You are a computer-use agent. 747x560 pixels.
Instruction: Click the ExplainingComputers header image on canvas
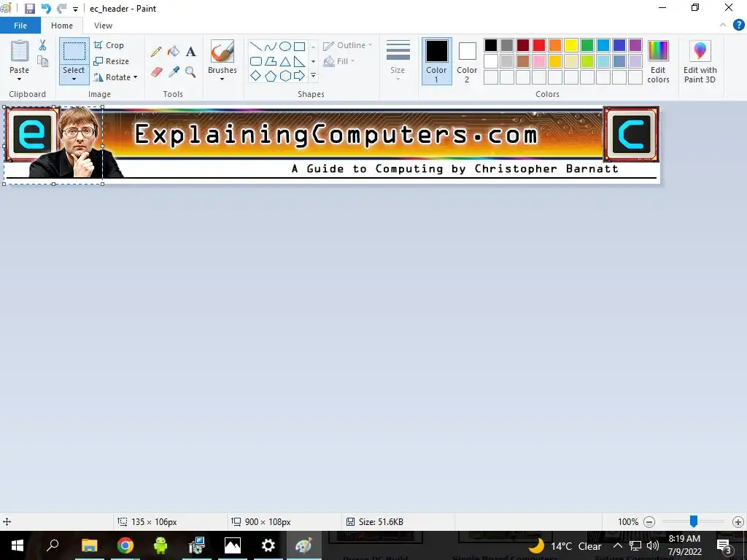(332, 145)
